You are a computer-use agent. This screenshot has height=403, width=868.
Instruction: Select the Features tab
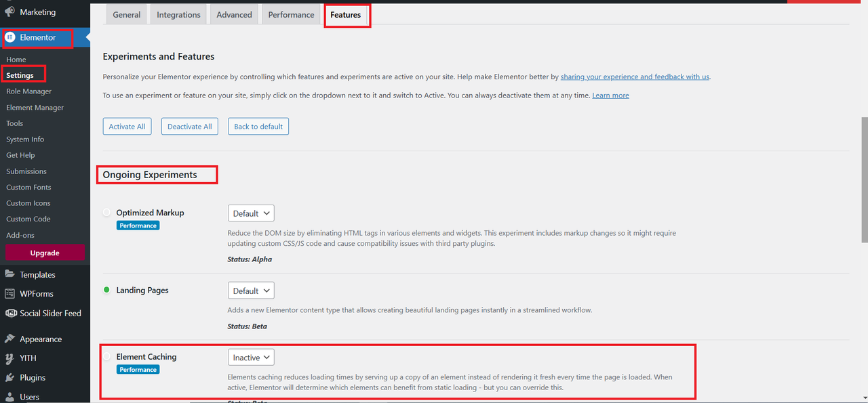coord(346,14)
